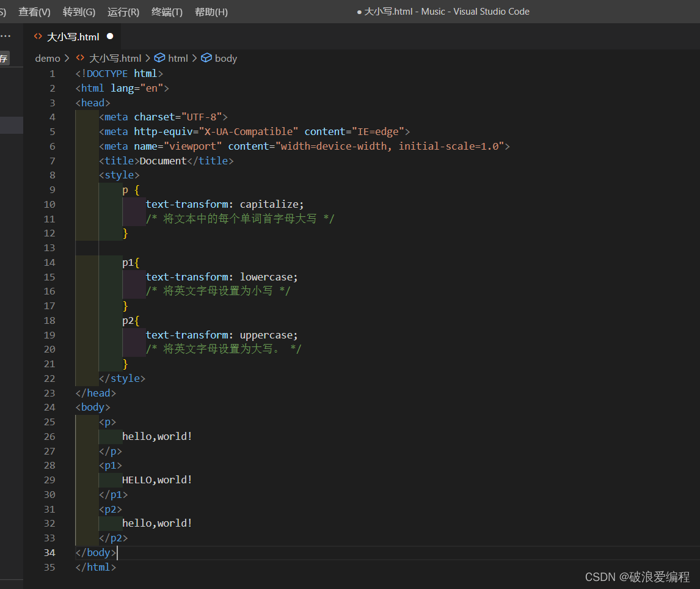Open the 终端(T) menu

click(x=167, y=12)
